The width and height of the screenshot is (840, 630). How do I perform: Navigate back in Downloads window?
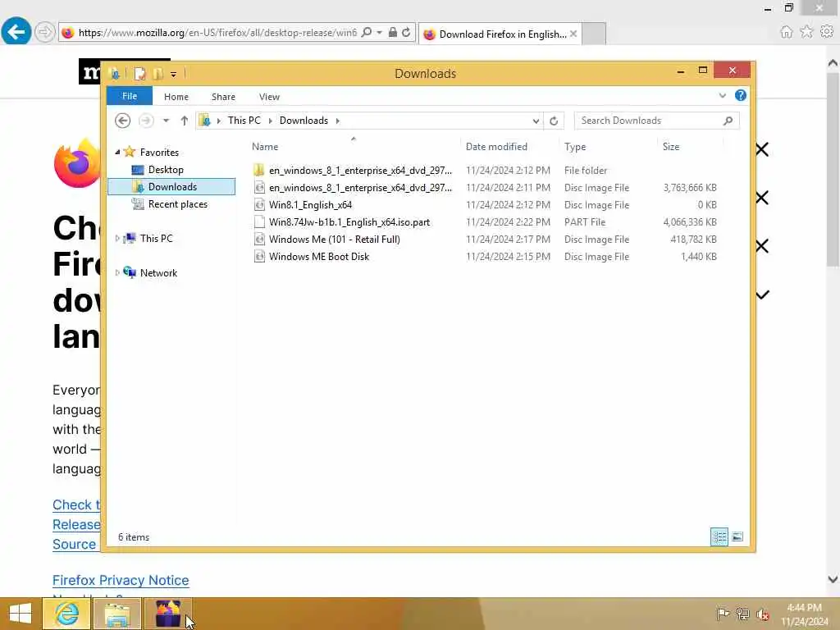(x=123, y=121)
